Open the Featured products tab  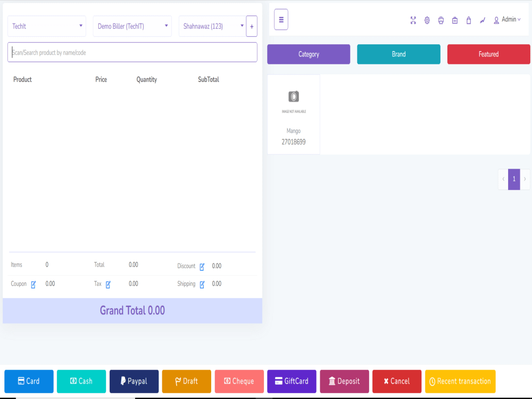488,54
